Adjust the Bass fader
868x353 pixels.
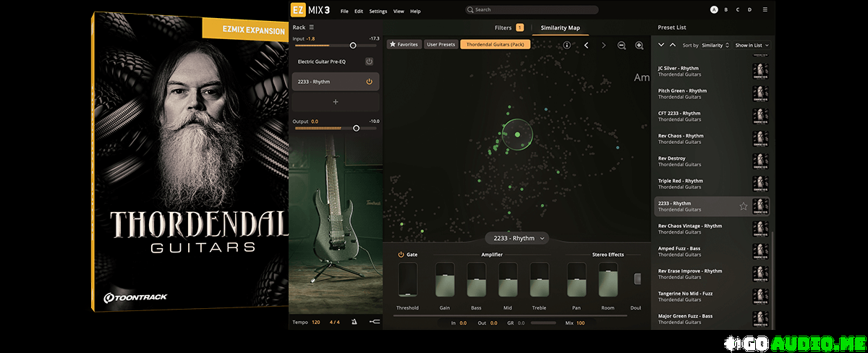tap(476, 279)
